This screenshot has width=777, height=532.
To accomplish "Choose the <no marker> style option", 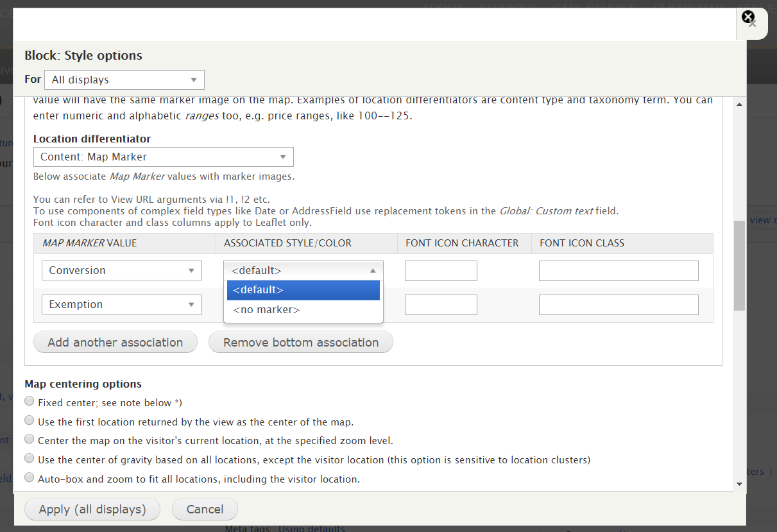I will (303, 310).
